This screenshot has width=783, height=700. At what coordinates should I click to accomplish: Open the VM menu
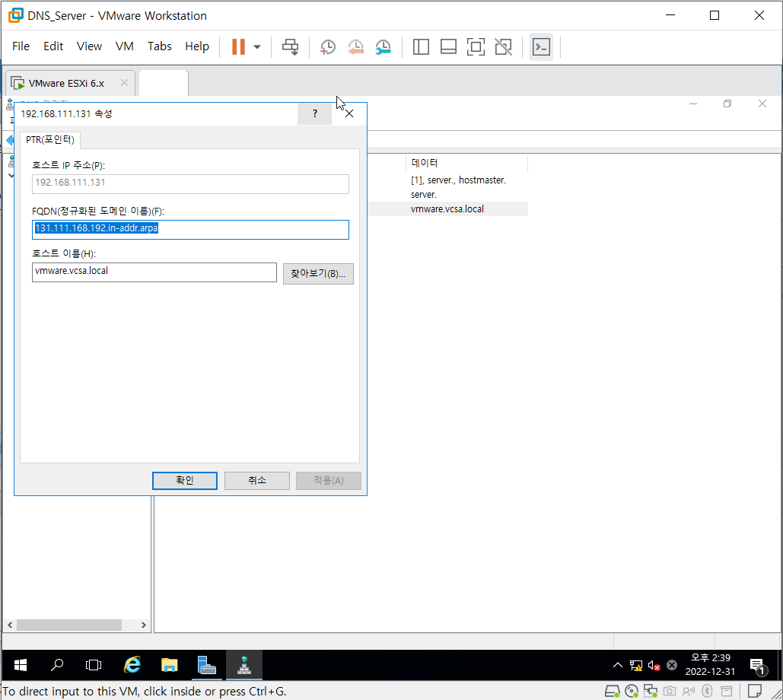(x=124, y=46)
